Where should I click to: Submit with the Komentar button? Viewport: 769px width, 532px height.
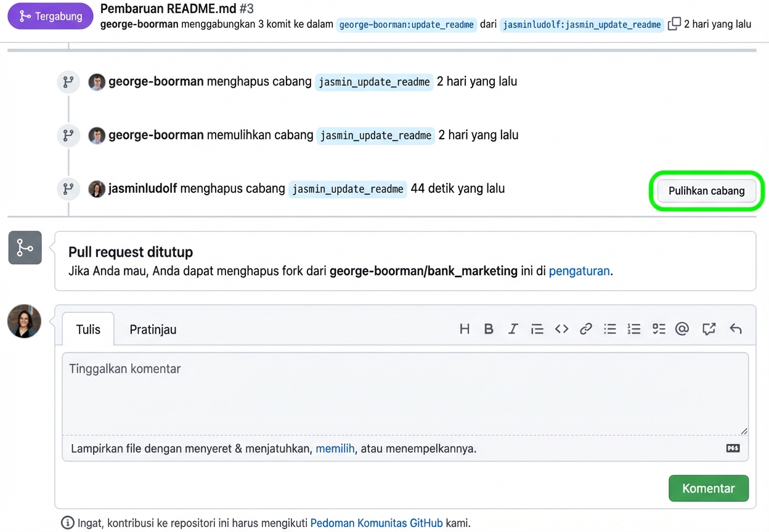point(709,488)
